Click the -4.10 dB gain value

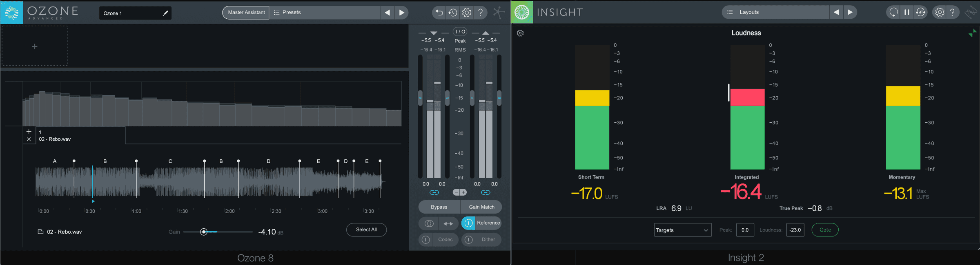(267, 232)
